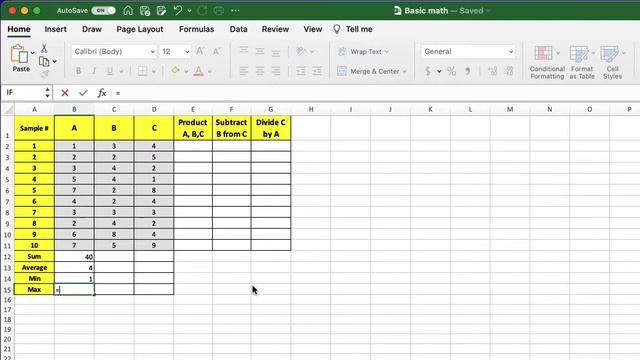Open Cell Styles
This screenshot has width=640, height=360.
tap(613, 62)
